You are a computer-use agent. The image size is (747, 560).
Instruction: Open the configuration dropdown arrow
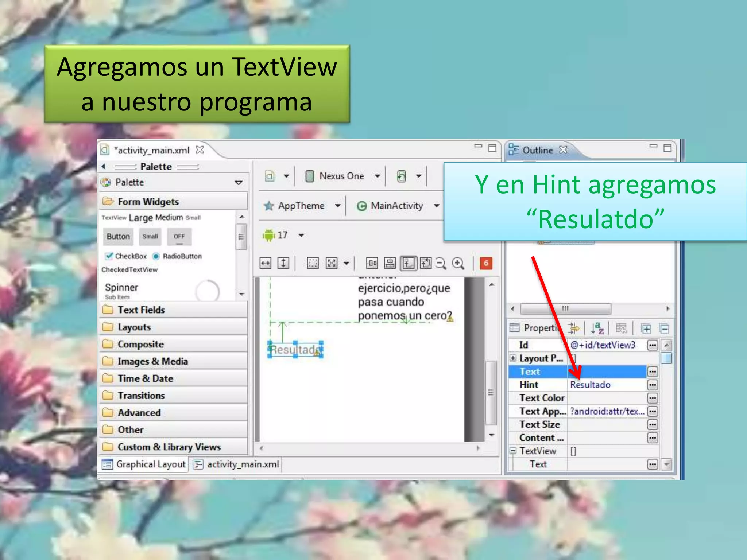[x=286, y=176]
